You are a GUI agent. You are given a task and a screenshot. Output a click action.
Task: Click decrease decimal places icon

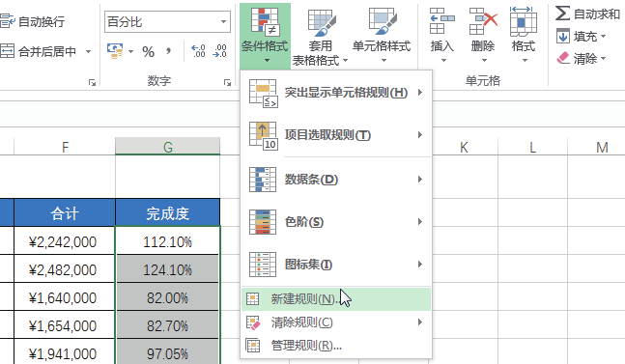click(x=219, y=51)
